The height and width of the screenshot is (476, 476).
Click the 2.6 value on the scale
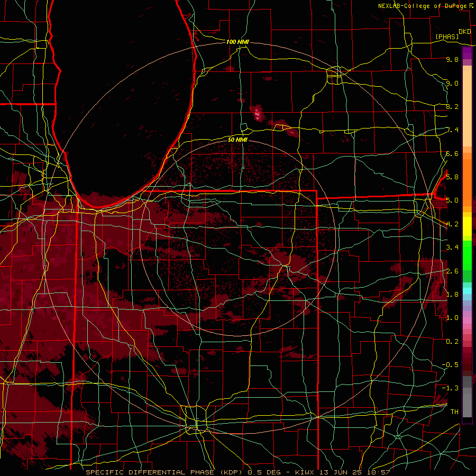click(x=452, y=271)
